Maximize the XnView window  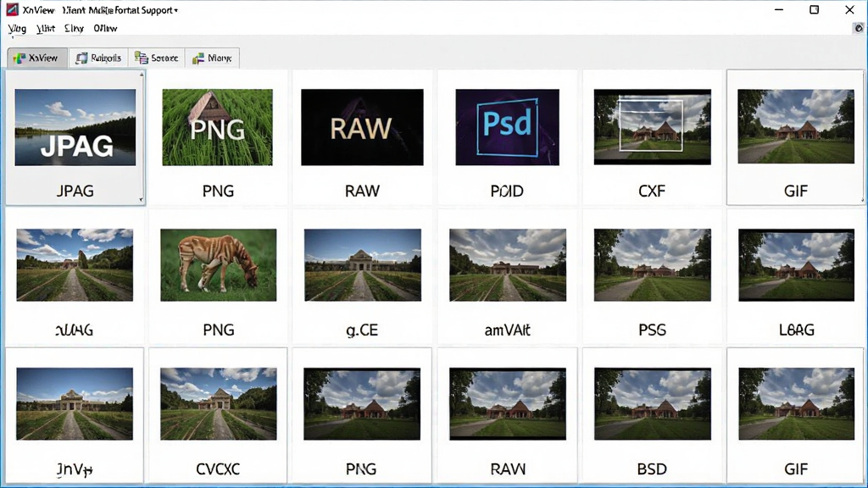coord(814,9)
